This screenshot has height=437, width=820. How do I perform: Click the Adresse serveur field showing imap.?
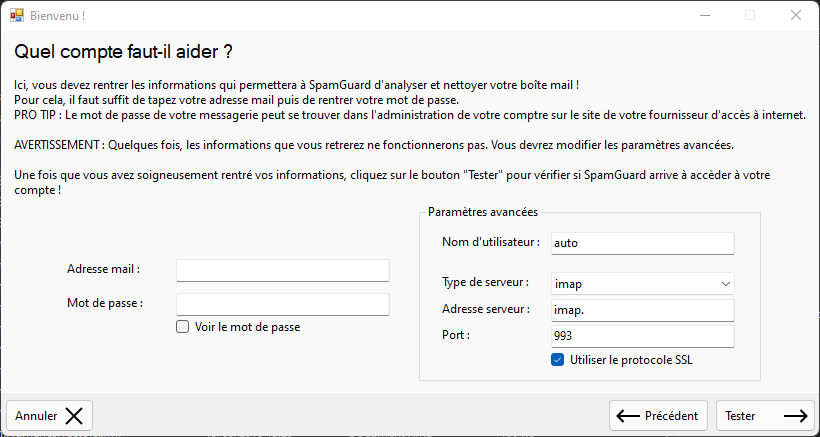(641, 310)
